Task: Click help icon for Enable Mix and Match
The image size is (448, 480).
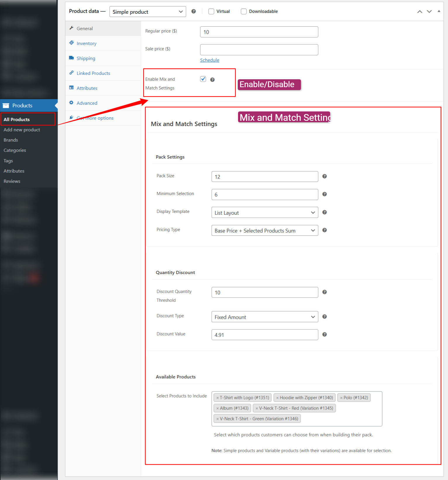Action: [213, 80]
